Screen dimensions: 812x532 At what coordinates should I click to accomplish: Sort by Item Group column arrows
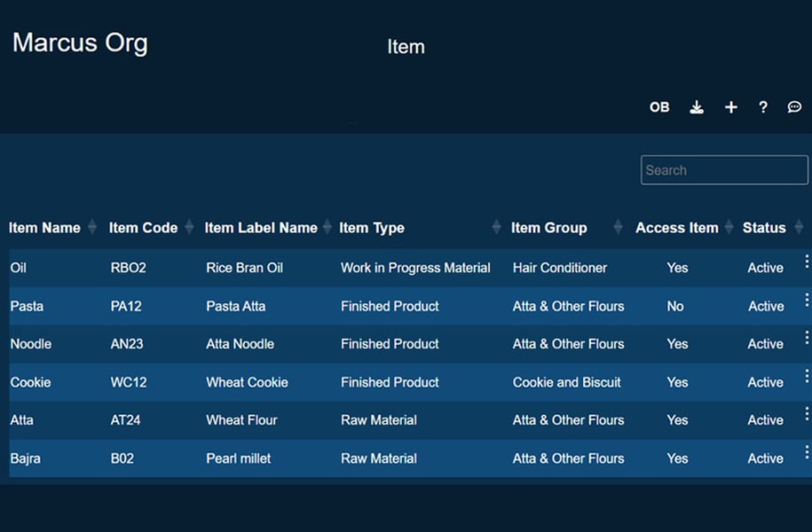coord(618,227)
